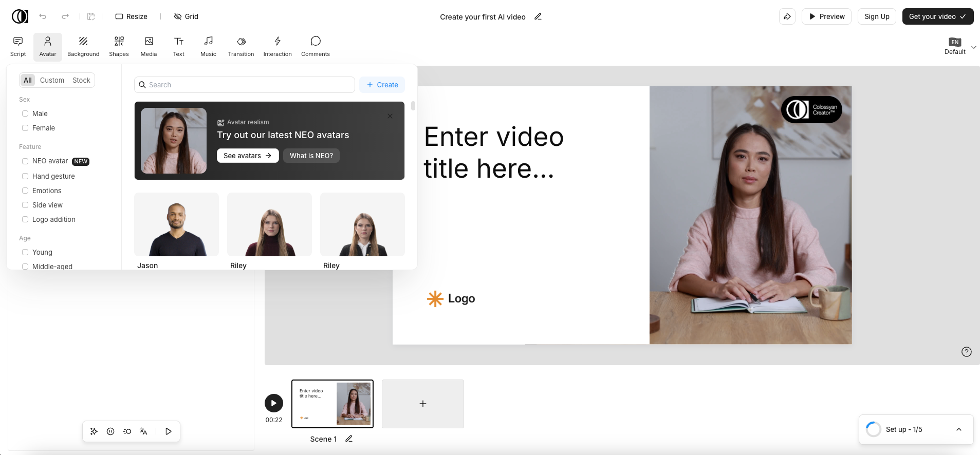Add a new scene
Image resolution: width=980 pixels, height=455 pixels.
point(423,404)
